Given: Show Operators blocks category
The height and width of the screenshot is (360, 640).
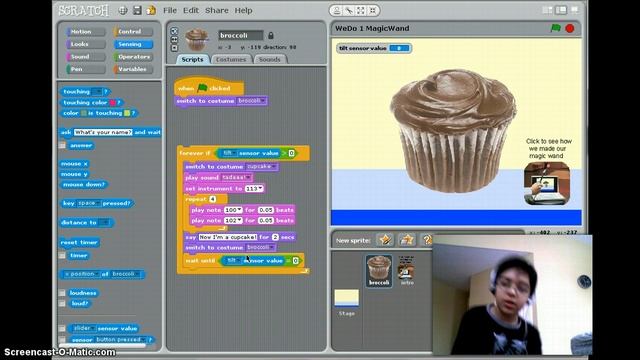Looking at the screenshot, I should (133, 57).
